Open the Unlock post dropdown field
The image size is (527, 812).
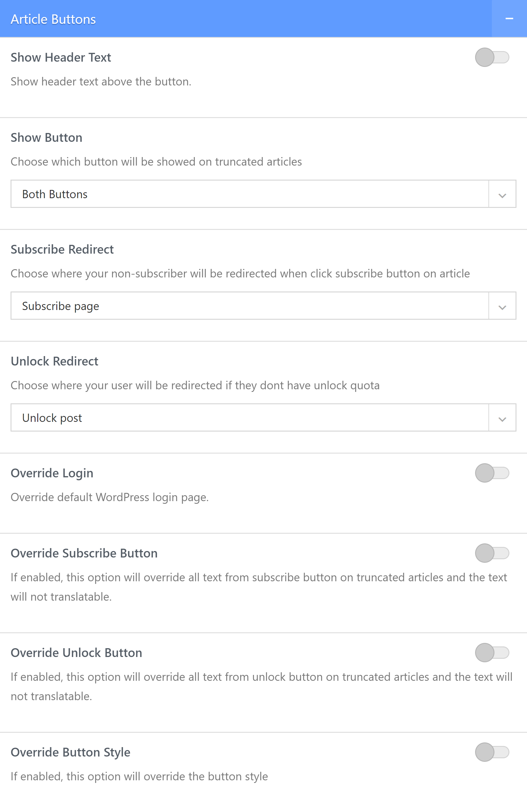coord(249,418)
